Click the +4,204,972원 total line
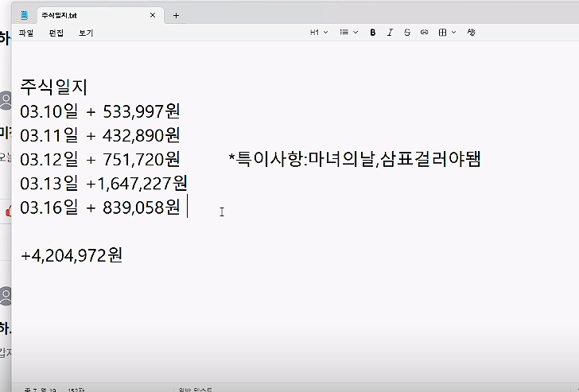 tap(72, 255)
